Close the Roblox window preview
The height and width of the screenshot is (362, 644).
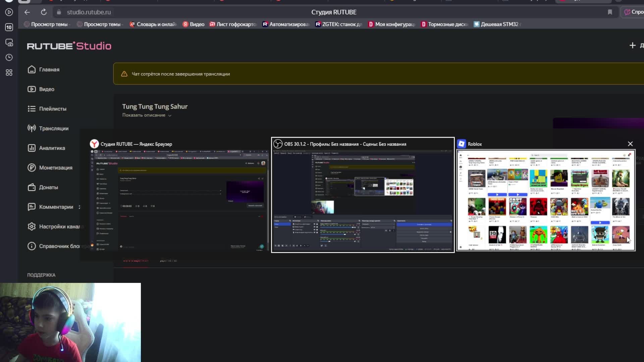(x=630, y=144)
